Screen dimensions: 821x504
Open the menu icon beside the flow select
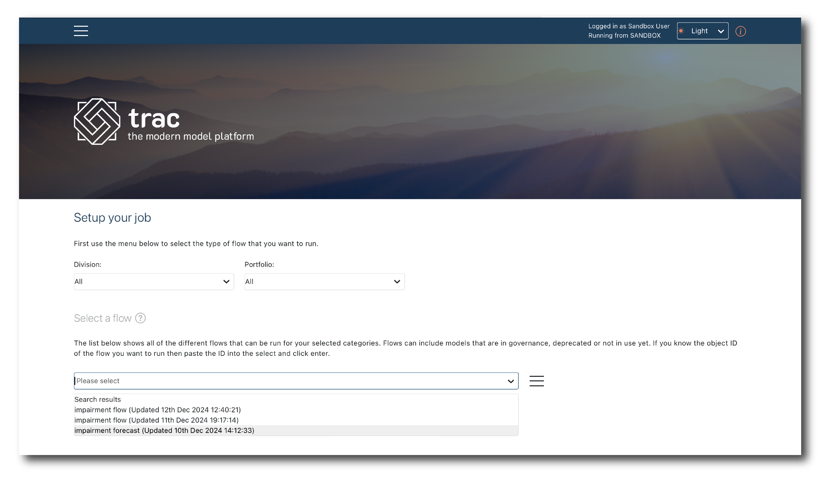(x=536, y=381)
